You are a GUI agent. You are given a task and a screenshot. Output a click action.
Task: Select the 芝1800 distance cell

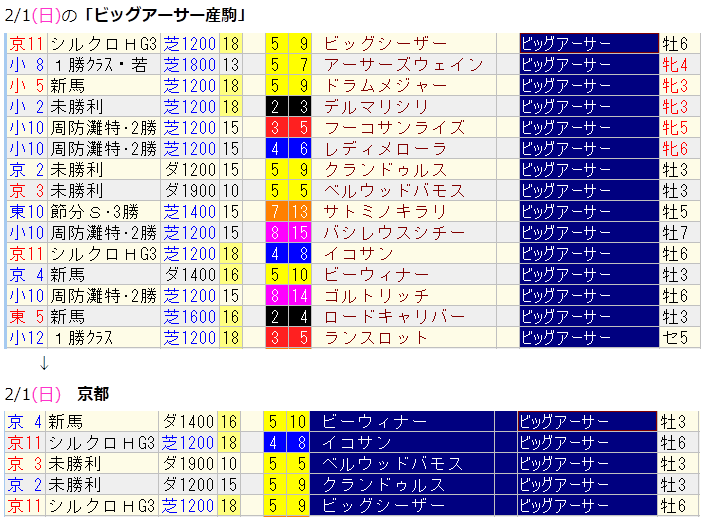pyautogui.click(x=189, y=65)
